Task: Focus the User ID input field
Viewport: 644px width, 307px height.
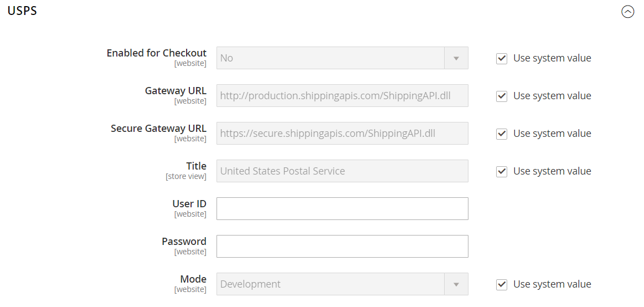Action: click(x=342, y=208)
